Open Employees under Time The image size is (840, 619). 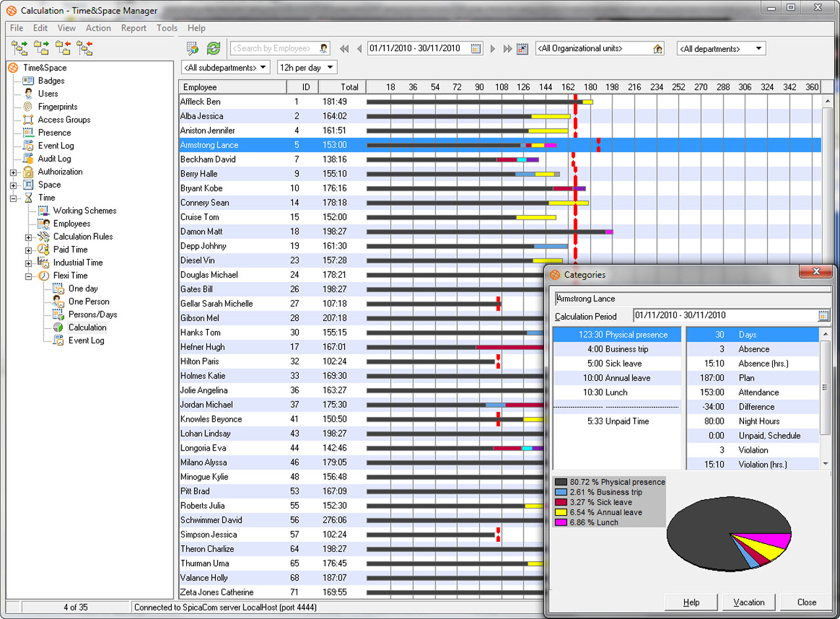pos(72,224)
